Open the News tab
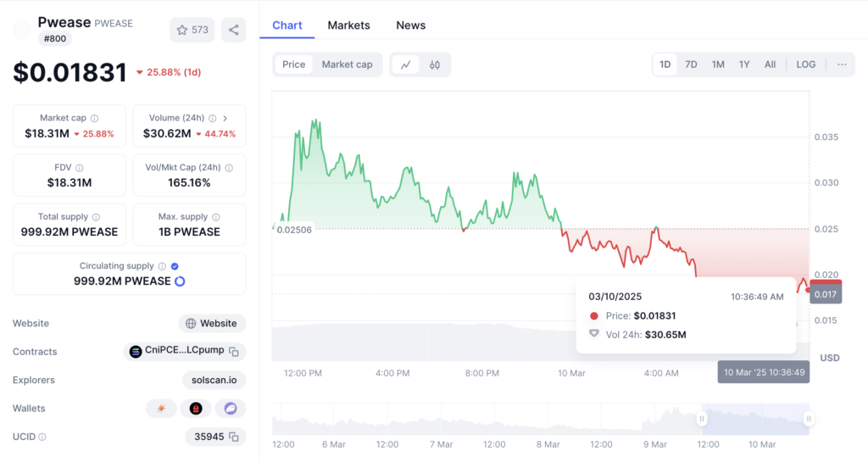This screenshot has width=868, height=462. pyautogui.click(x=411, y=25)
